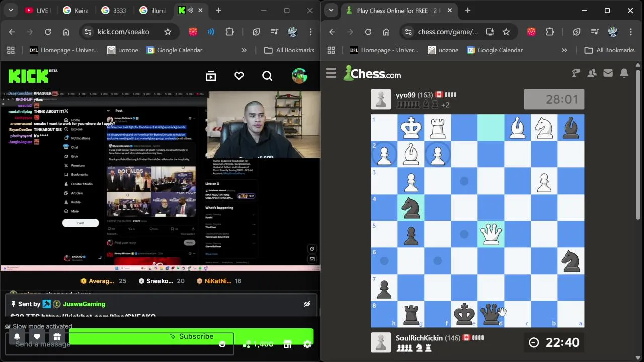
Task: Open the Kick user avatar menu
Action: coord(299,76)
